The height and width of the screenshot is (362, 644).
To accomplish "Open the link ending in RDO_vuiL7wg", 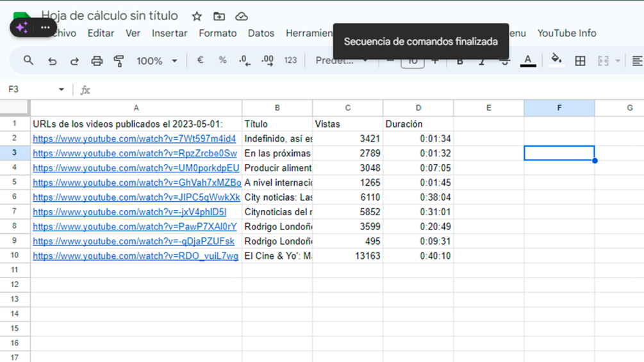I will (x=136, y=256).
